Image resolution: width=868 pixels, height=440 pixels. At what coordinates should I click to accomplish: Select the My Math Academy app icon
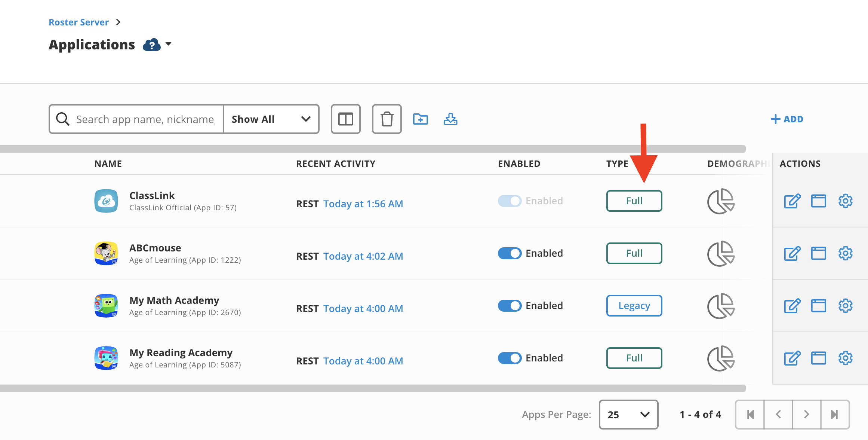(x=106, y=306)
